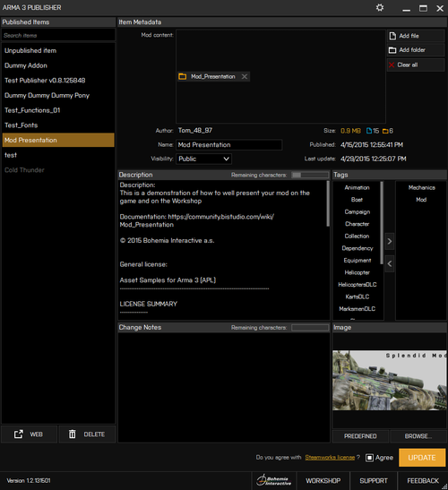Select the HelicoptersDLC tag
Viewport: 448px width, 490px height.
(357, 285)
